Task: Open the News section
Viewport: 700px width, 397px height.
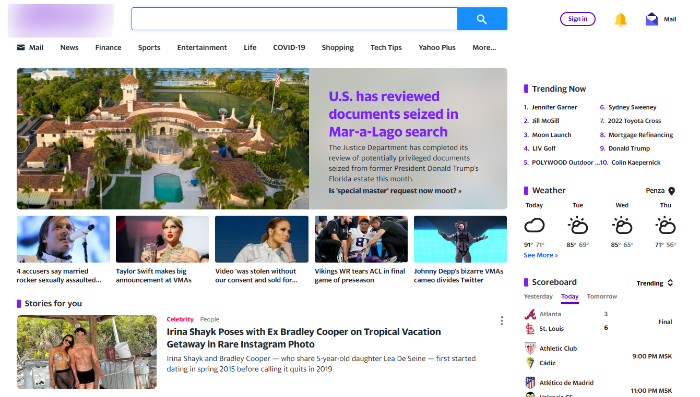Action: click(x=69, y=47)
